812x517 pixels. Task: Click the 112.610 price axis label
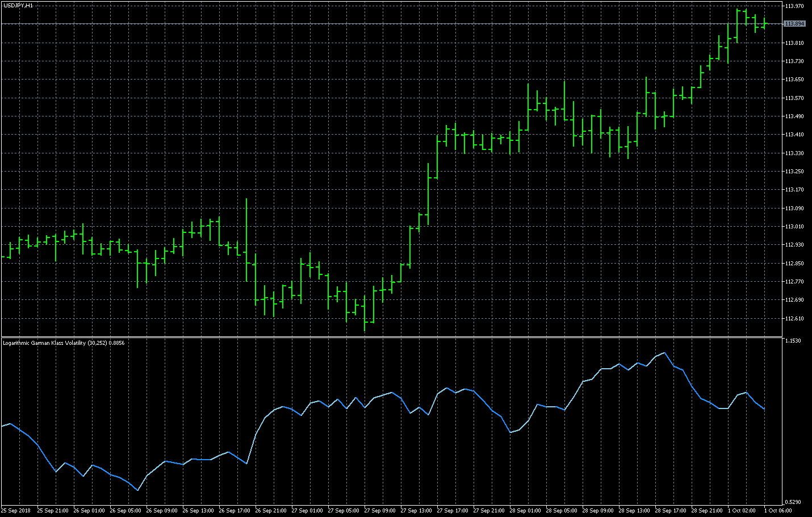pos(794,318)
